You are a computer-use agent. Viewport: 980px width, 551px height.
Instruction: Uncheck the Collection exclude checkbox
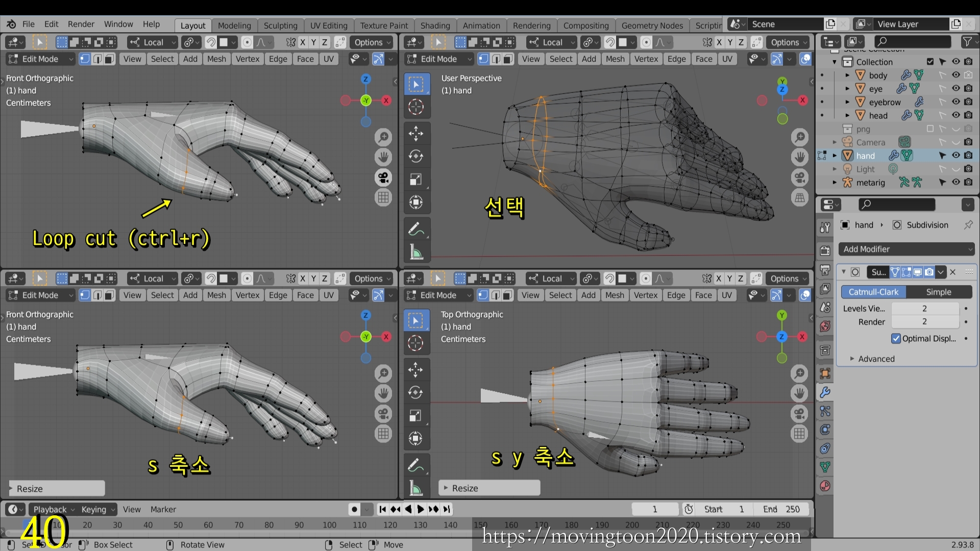tap(930, 62)
